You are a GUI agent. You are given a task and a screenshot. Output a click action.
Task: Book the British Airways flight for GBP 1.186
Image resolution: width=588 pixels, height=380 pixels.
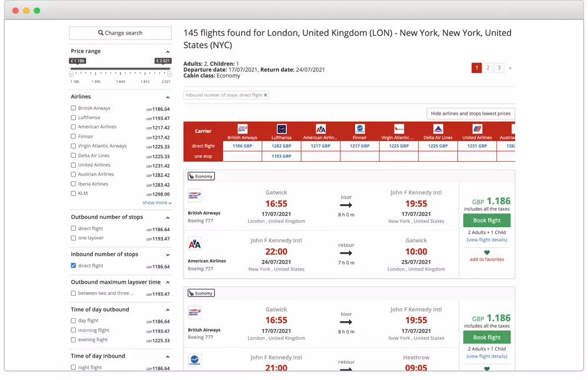tap(486, 219)
